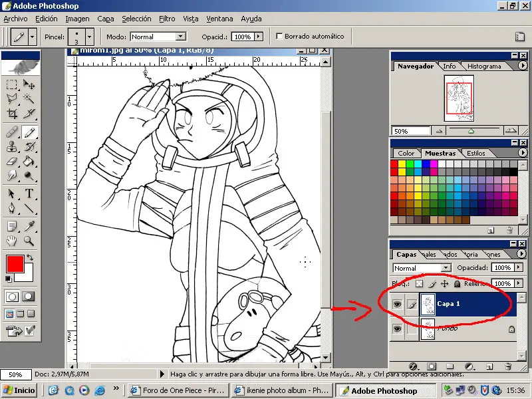The height and width of the screenshot is (399, 532).
Task: Switch to Quick Mask mode
Action: [28, 297]
